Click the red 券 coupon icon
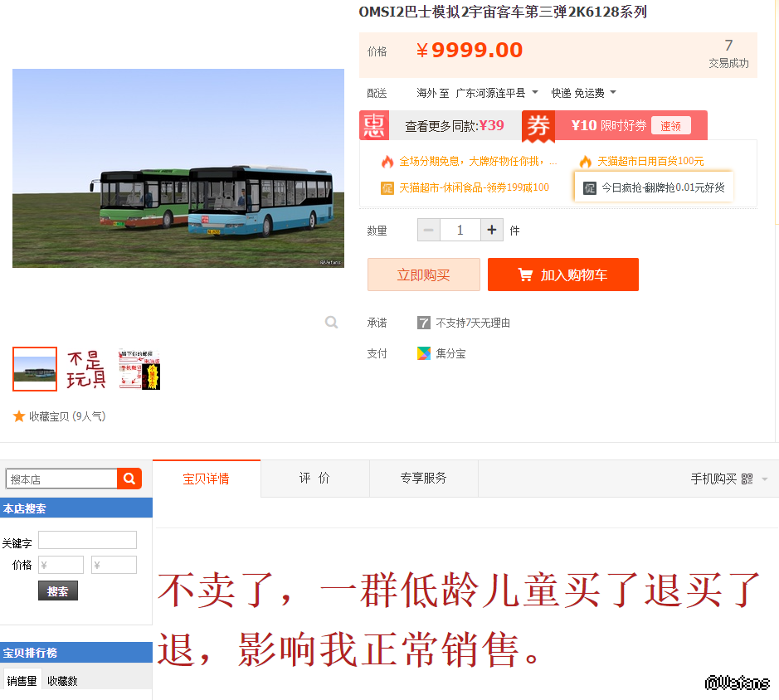Viewport: 779px width, 700px height. [x=538, y=126]
